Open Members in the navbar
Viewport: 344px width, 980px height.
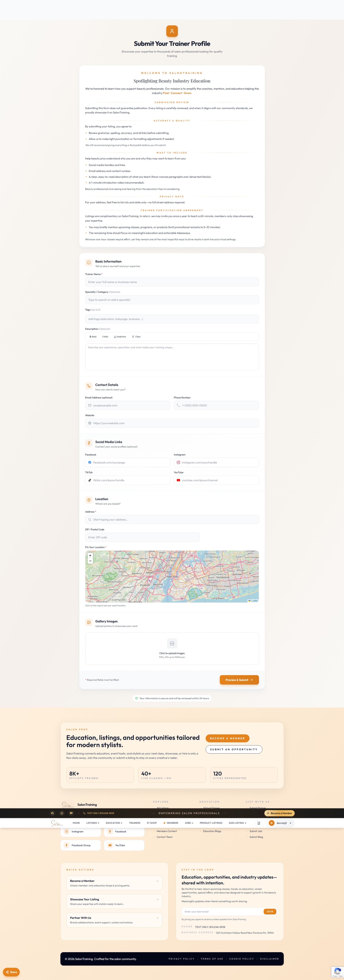pos(171,823)
